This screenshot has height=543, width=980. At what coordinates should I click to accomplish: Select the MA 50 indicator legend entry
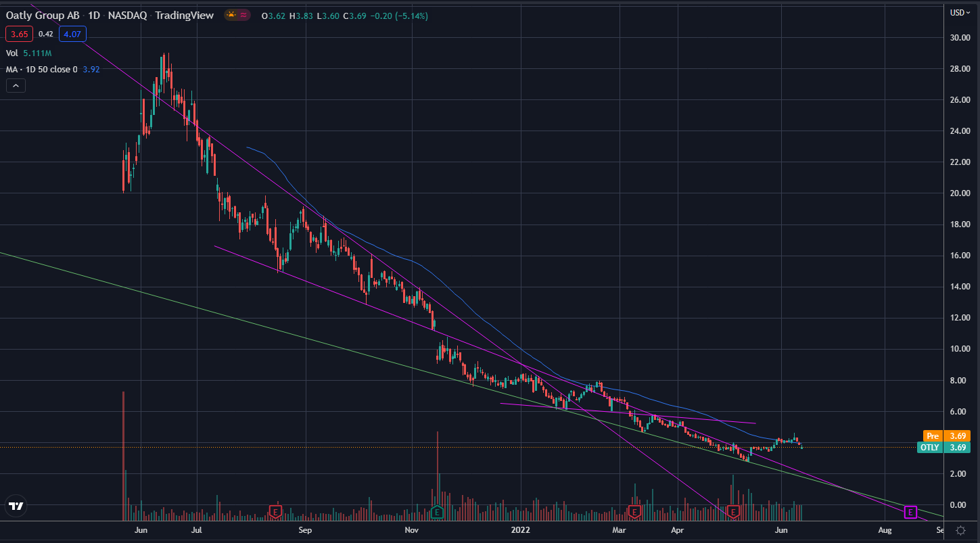pos(41,69)
